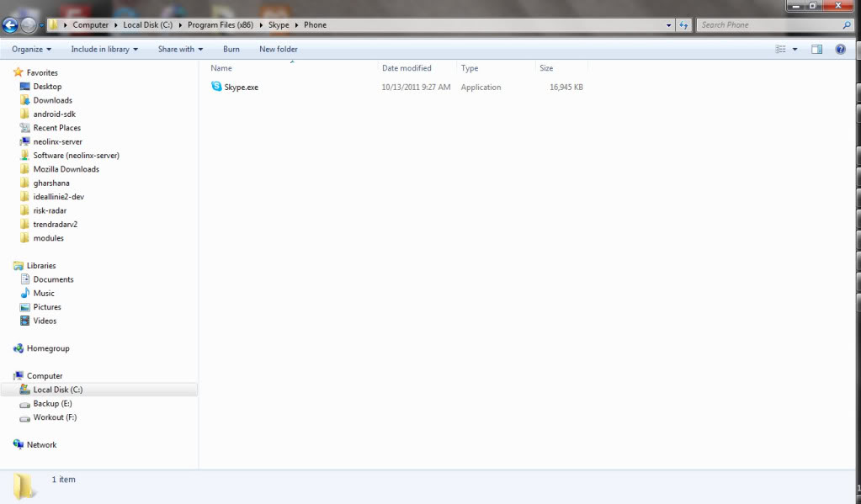Viewport: 861px width, 504px height.
Task: Select Skype in the address breadcrumb
Action: click(279, 25)
